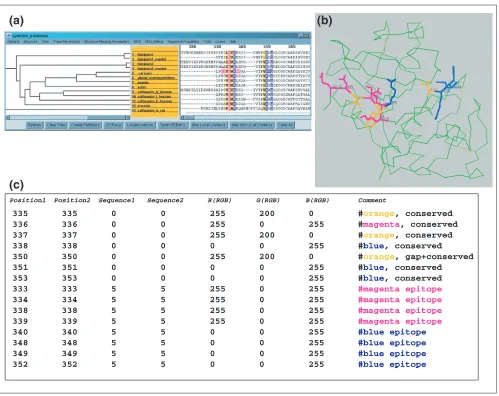
Task: Click the Comment column header
Action: pos(372,200)
